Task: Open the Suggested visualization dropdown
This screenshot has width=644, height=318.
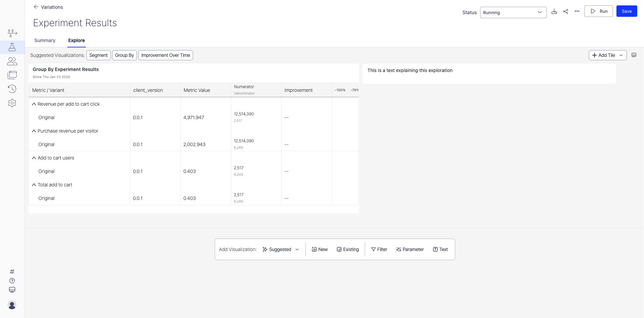Action: pyautogui.click(x=281, y=249)
